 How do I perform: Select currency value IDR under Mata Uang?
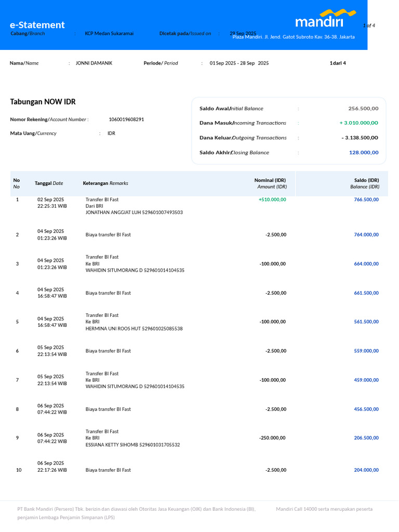[111, 134]
